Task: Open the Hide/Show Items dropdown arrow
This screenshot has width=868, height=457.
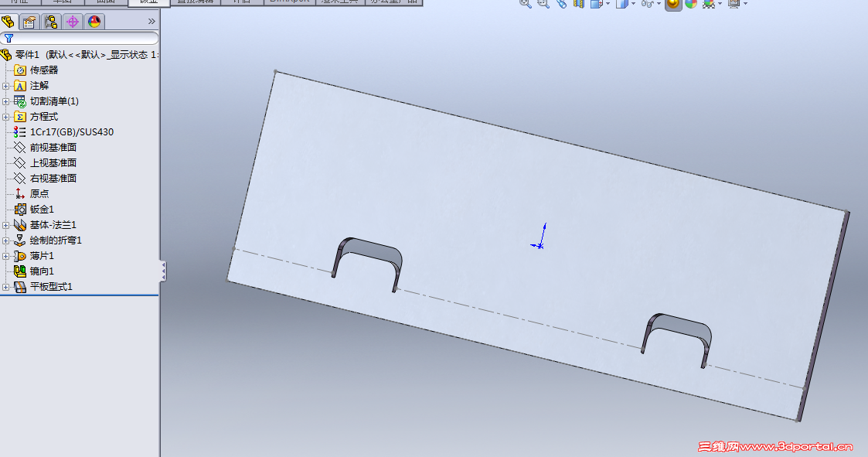Action: 659,4
